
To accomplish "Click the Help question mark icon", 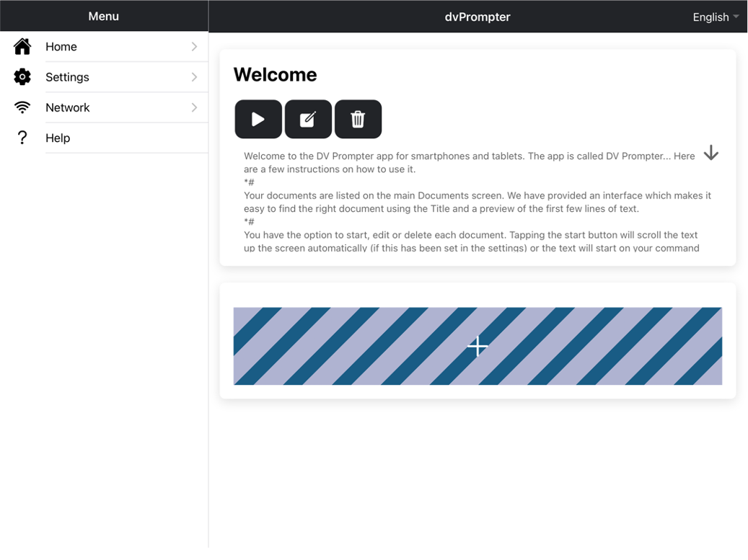I will (x=22, y=138).
